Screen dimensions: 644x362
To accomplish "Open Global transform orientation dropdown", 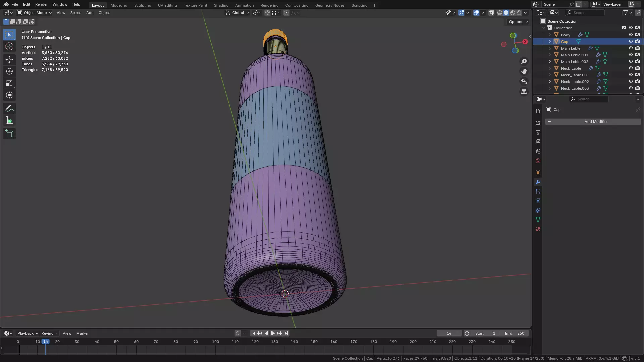I will 237,13.
